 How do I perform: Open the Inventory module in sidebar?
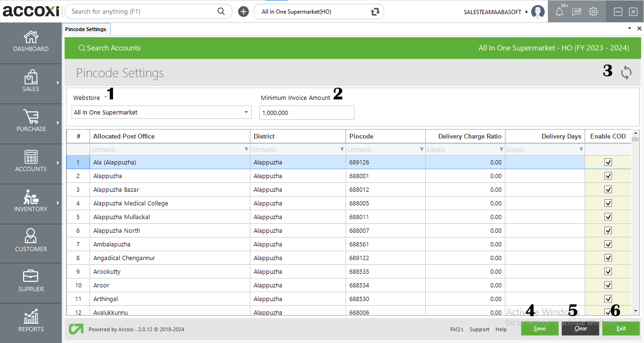[31, 202]
